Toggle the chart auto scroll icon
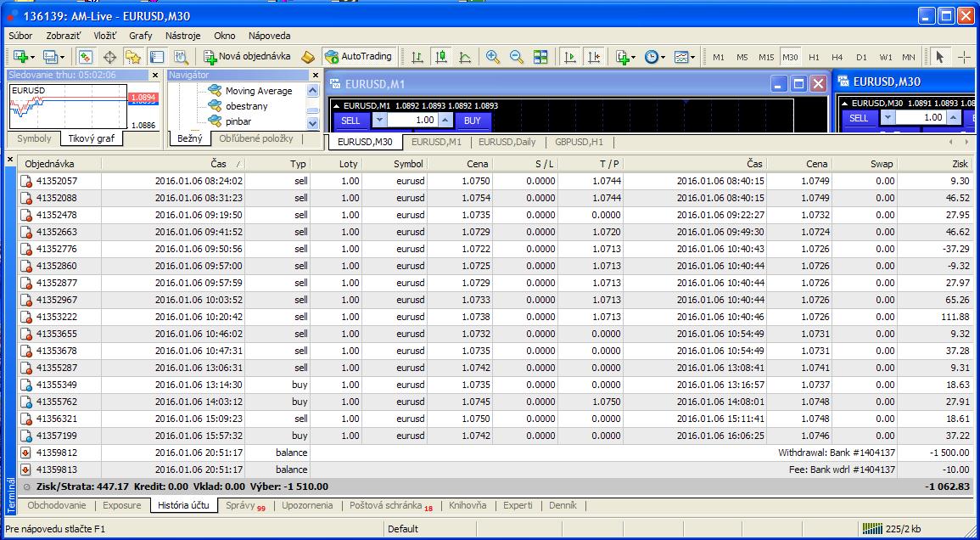The image size is (980, 540). (x=570, y=57)
